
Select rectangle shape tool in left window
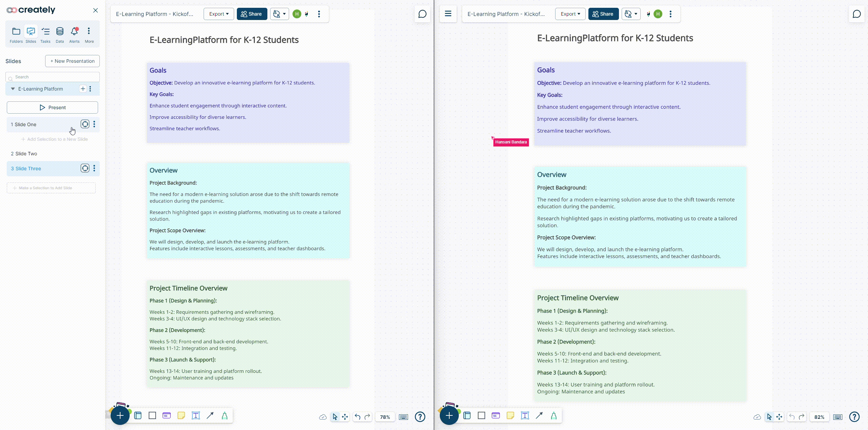pos(152,415)
